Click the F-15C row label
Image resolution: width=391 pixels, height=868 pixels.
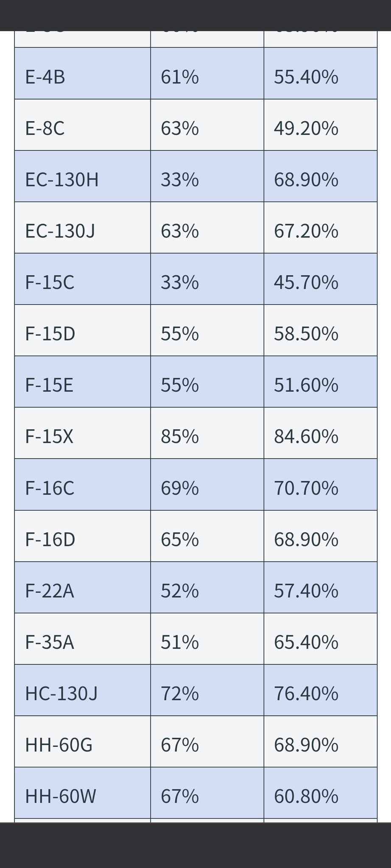coord(50,282)
